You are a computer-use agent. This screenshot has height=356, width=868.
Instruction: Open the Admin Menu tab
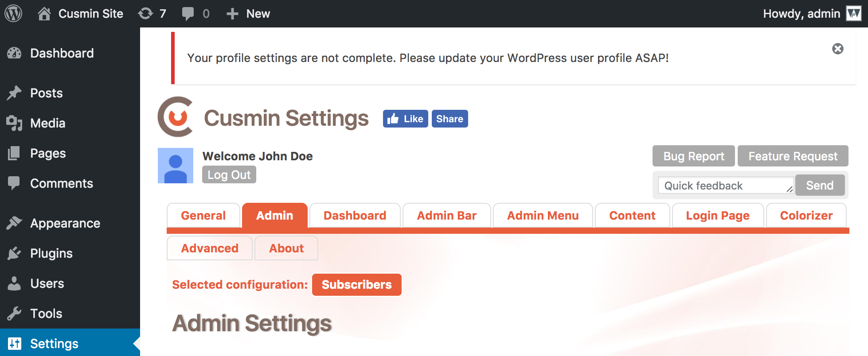pos(543,216)
